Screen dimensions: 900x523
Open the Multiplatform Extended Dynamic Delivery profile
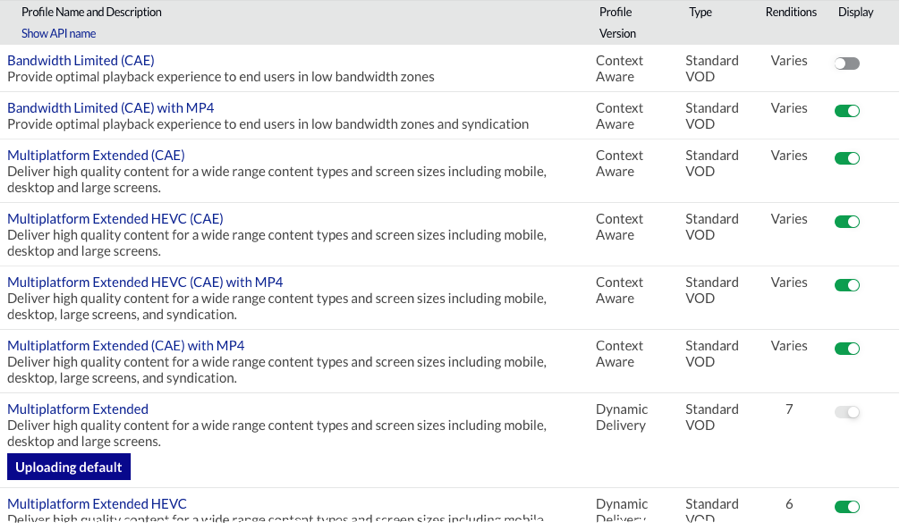coord(78,409)
